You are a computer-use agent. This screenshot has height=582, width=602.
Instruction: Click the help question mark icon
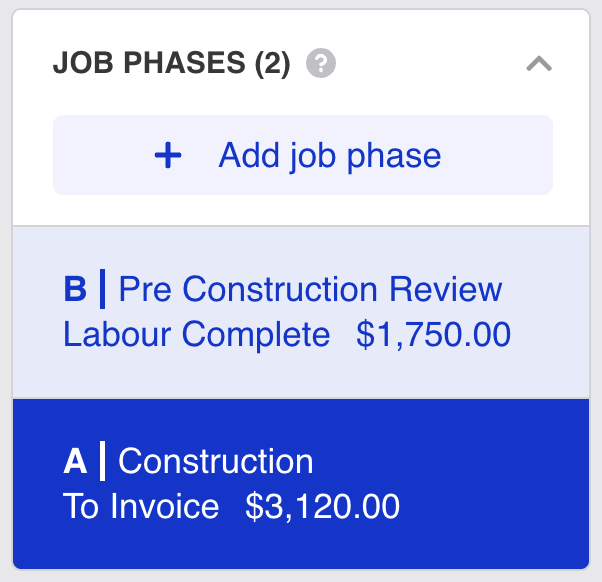[322, 64]
